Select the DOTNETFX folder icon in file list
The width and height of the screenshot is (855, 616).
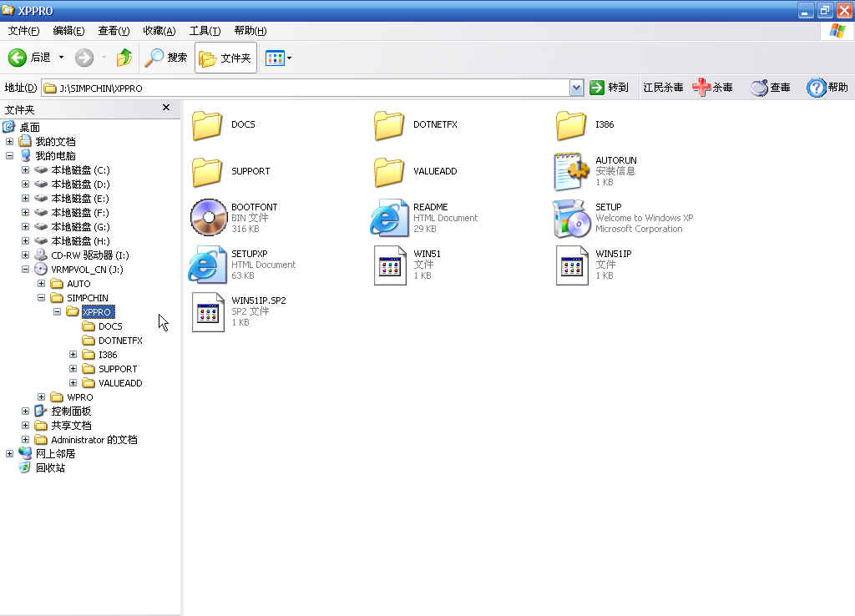tap(389, 125)
